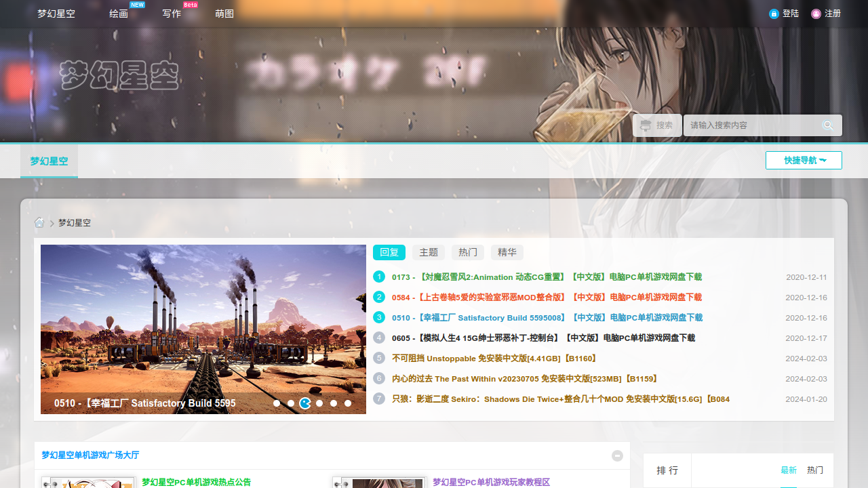The height and width of the screenshot is (488, 868).
Task: Open post 不可阻挡 Unstoppable
Action: point(494,359)
